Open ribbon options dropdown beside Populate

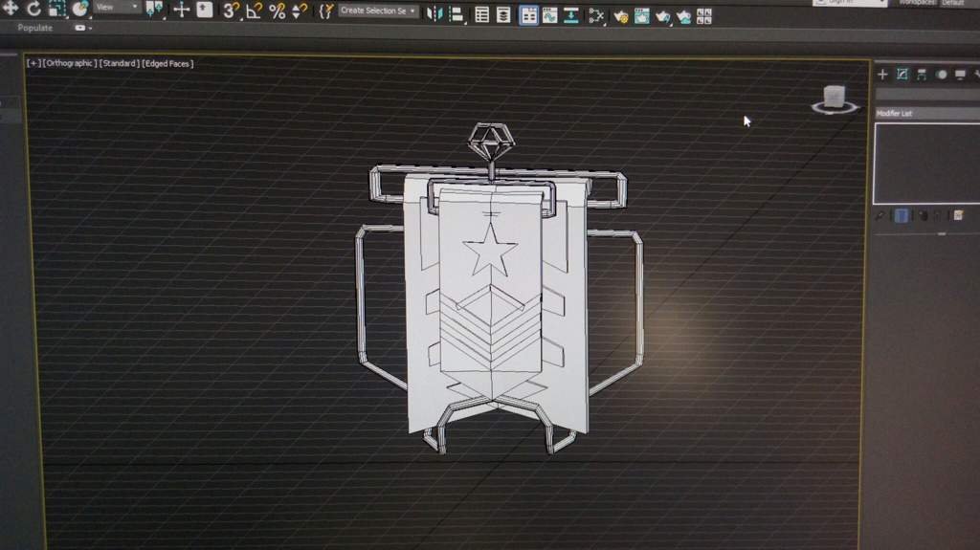tap(83, 28)
